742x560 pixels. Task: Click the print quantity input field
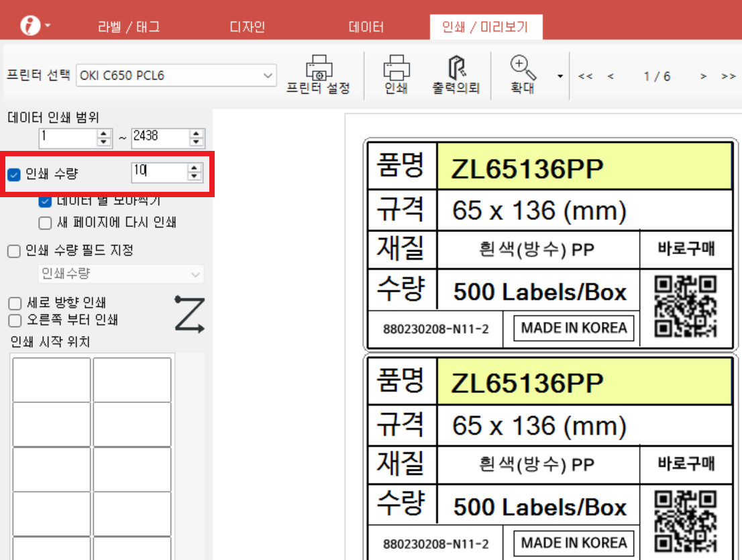point(159,172)
